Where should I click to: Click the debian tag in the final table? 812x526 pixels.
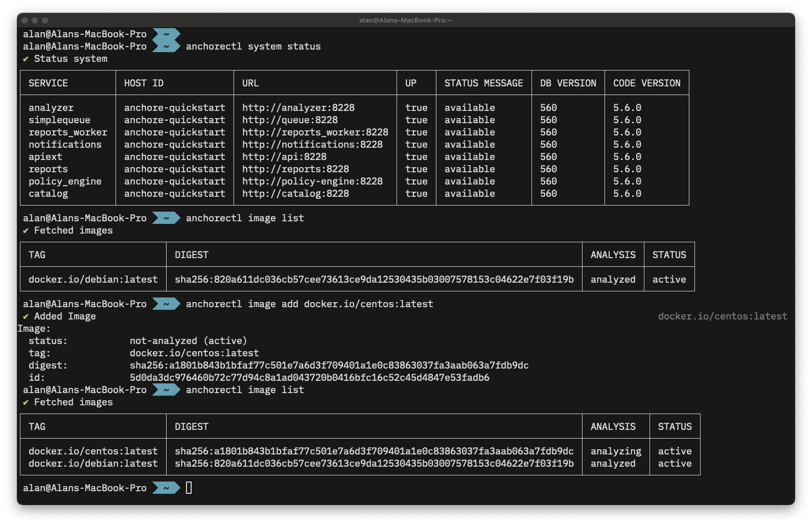coord(93,464)
